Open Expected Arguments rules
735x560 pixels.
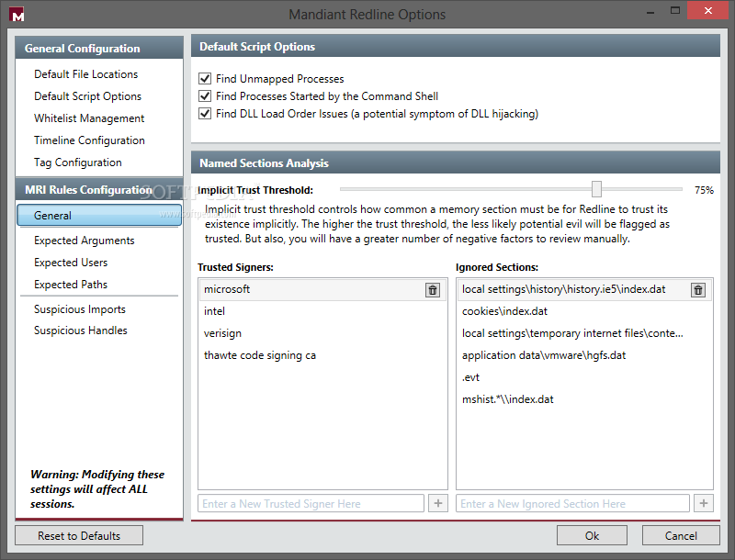(84, 241)
